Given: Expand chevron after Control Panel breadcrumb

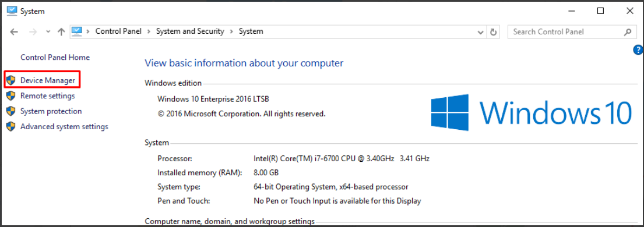Looking at the screenshot, I should 149,31.
